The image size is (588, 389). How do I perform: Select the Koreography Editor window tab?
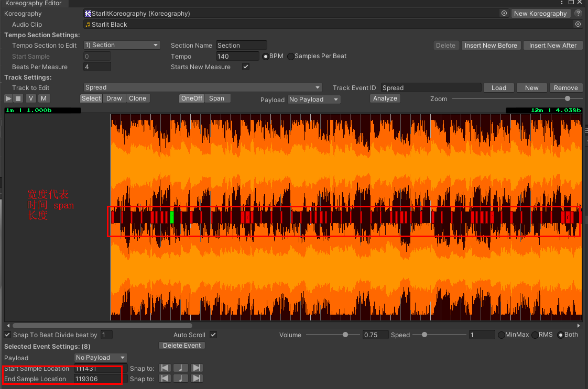click(33, 3)
